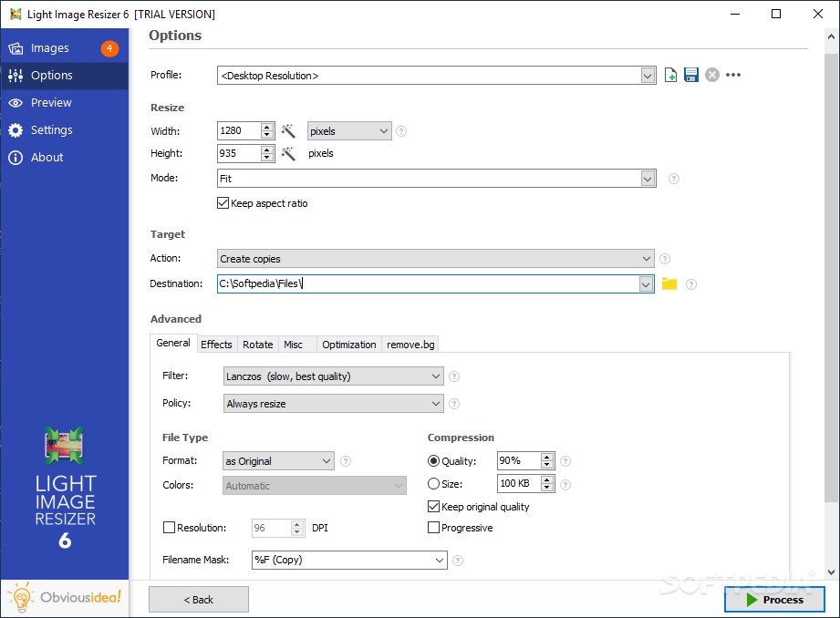Delete the profile with the gray X icon

pos(712,75)
